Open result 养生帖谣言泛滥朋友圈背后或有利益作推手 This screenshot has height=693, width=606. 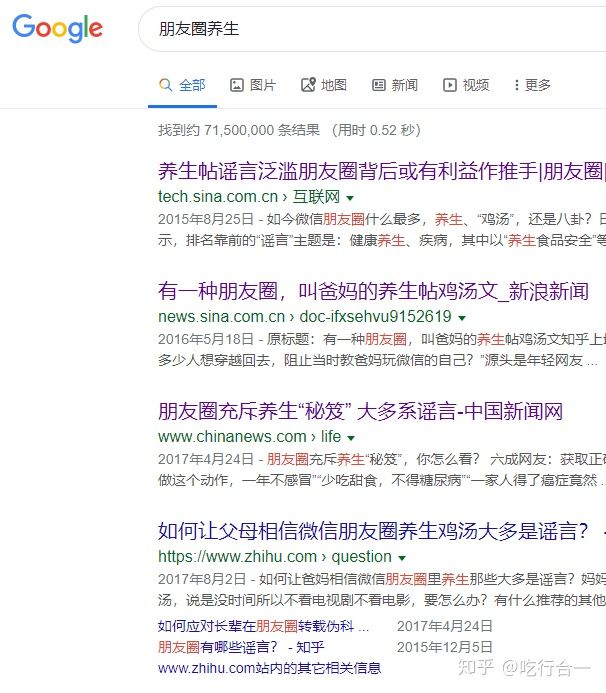click(x=382, y=171)
